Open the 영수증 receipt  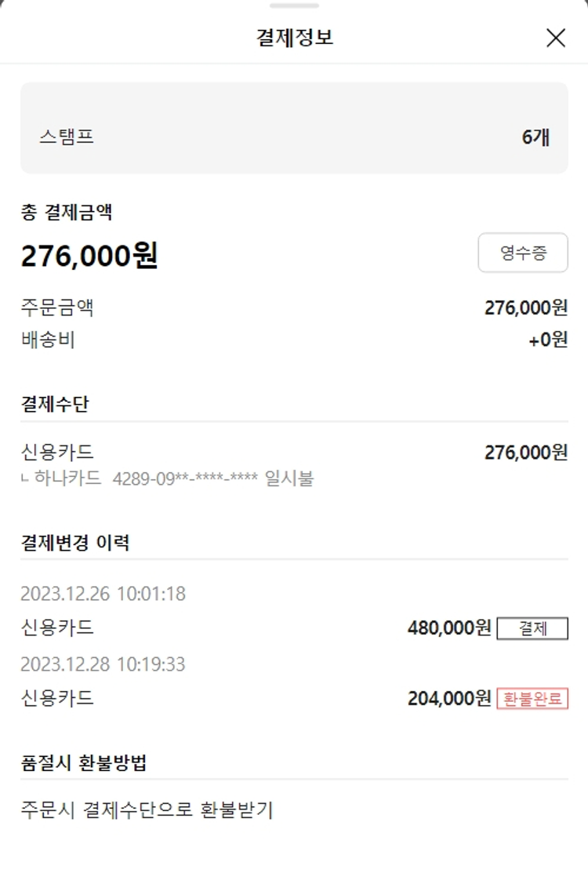click(x=523, y=253)
